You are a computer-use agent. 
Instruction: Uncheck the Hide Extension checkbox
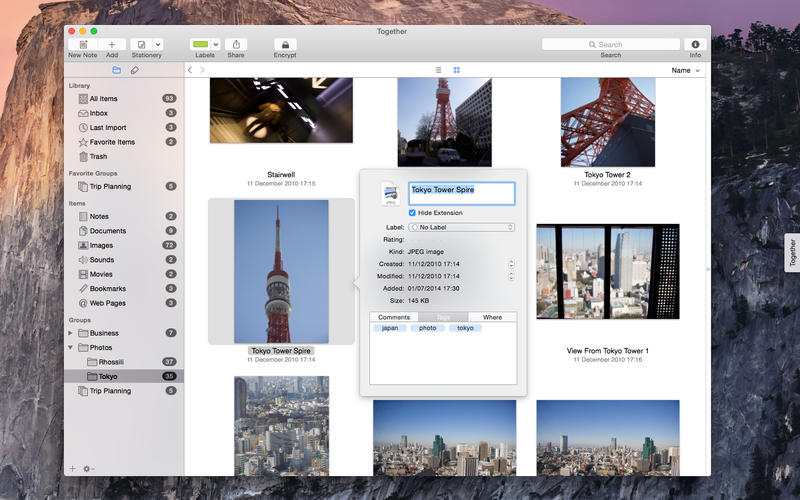click(x=413, y=213)
